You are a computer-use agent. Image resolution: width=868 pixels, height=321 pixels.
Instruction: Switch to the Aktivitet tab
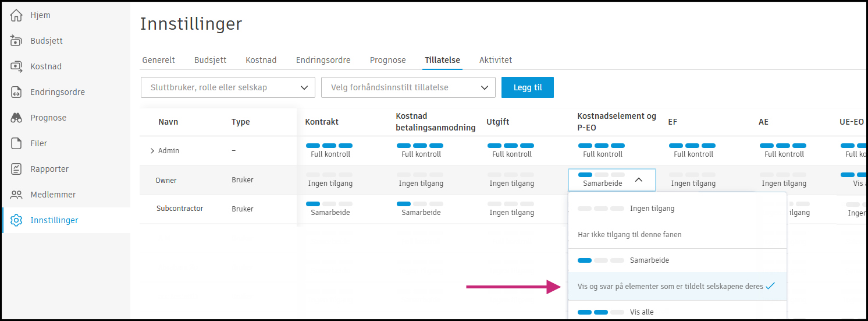coord(495,60)
